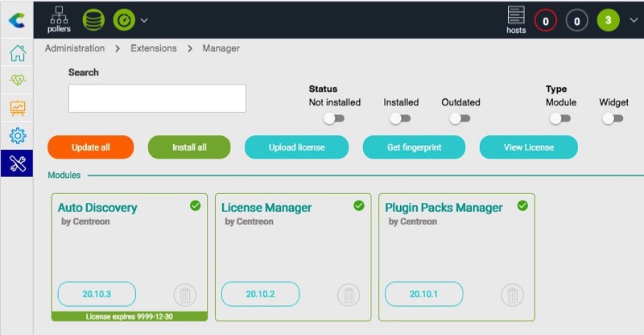Open Reporting chart icon in sidebar
Viewport: 644px width, 335px height.
17,107
